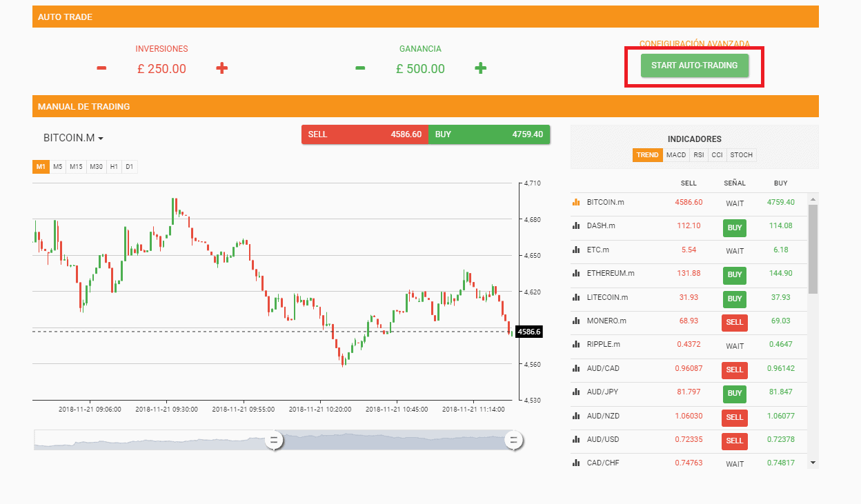Image resolution: width=861 pixels, height=504 pixels.
Task: Click the chart icon beside ETHEREUM.m
Action: click(x=575, y=274)
